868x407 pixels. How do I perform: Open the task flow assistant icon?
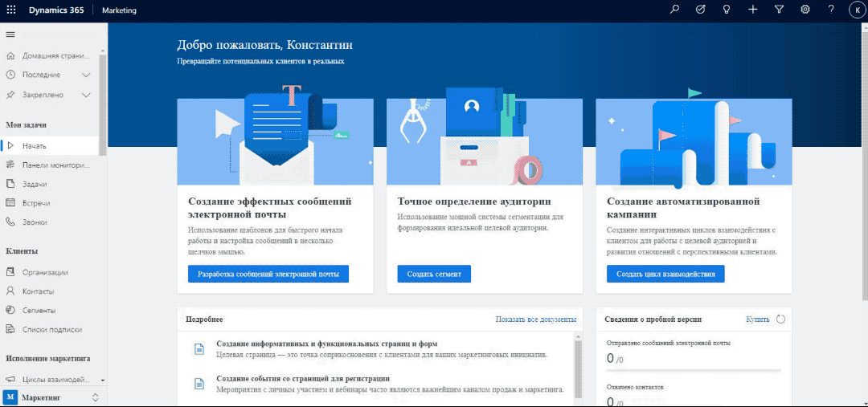click(700, 10)
